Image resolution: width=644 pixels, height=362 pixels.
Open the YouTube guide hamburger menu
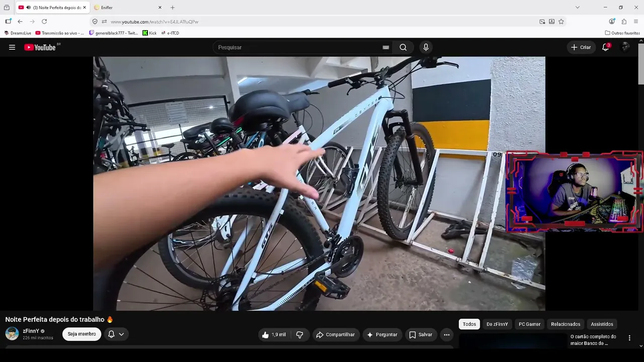click(x=12, y=47)
